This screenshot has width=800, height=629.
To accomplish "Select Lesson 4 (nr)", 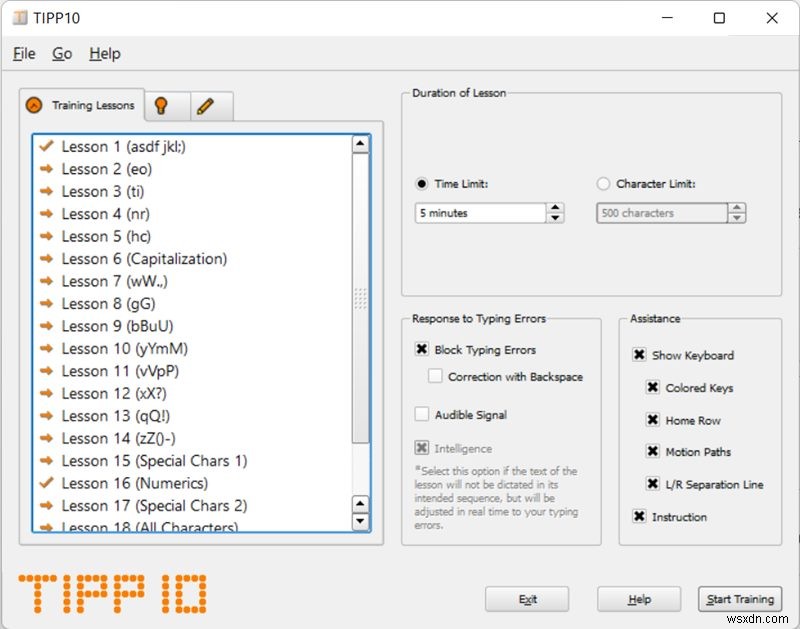I will [192, 214].
